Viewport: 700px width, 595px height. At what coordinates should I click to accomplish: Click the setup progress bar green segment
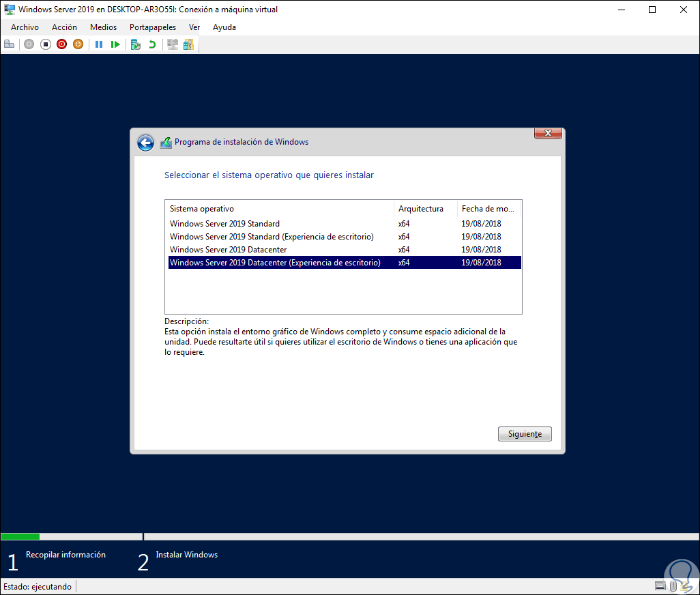pos(20,536)
